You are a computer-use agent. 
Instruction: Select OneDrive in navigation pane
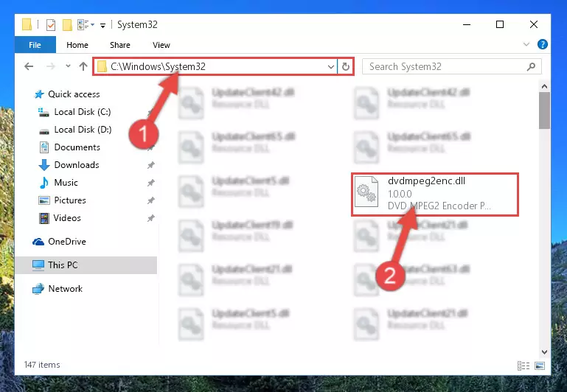67,242
